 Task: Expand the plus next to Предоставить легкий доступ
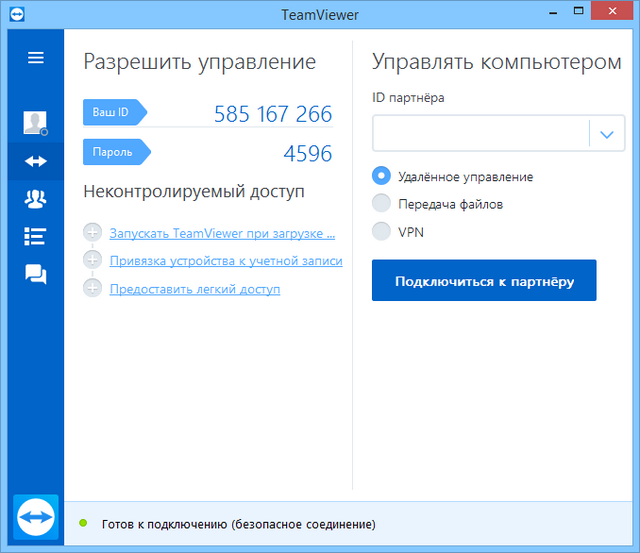click(93, 289)
